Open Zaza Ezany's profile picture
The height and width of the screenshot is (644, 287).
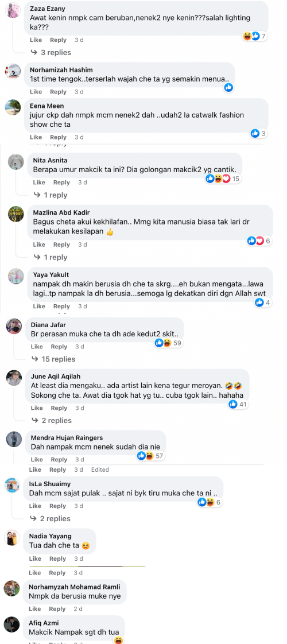13,9
